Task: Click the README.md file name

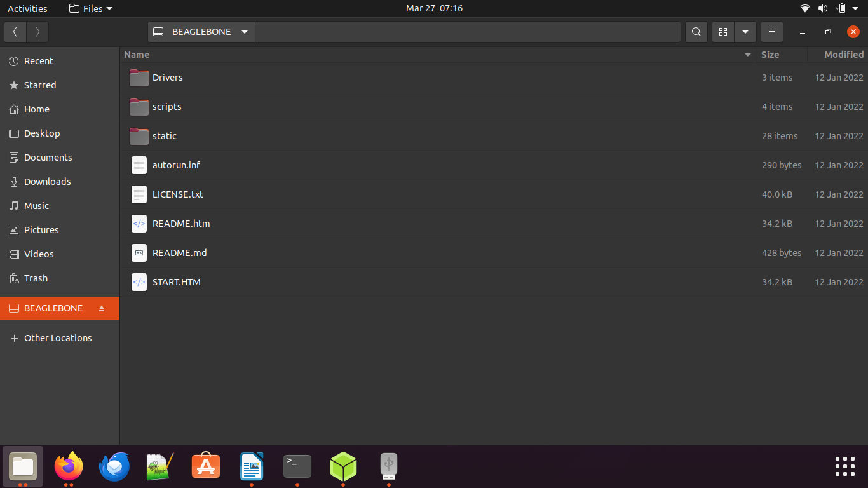Action: pyautogui.click(x=180, y=253)
